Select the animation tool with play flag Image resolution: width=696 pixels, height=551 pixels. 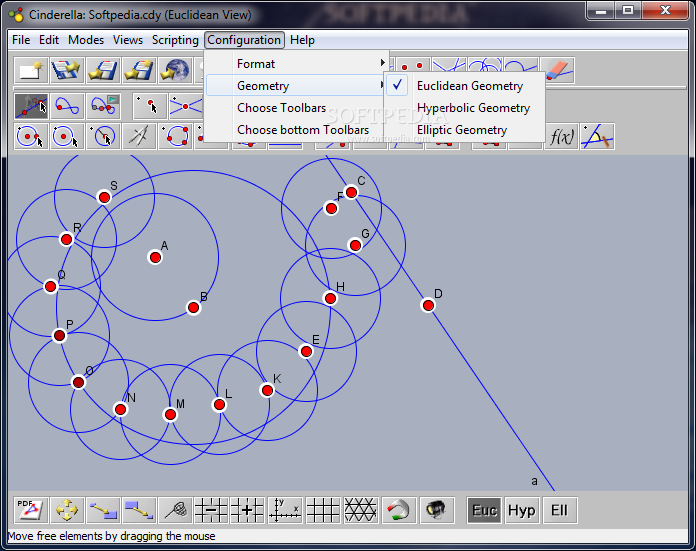[103, 106]
